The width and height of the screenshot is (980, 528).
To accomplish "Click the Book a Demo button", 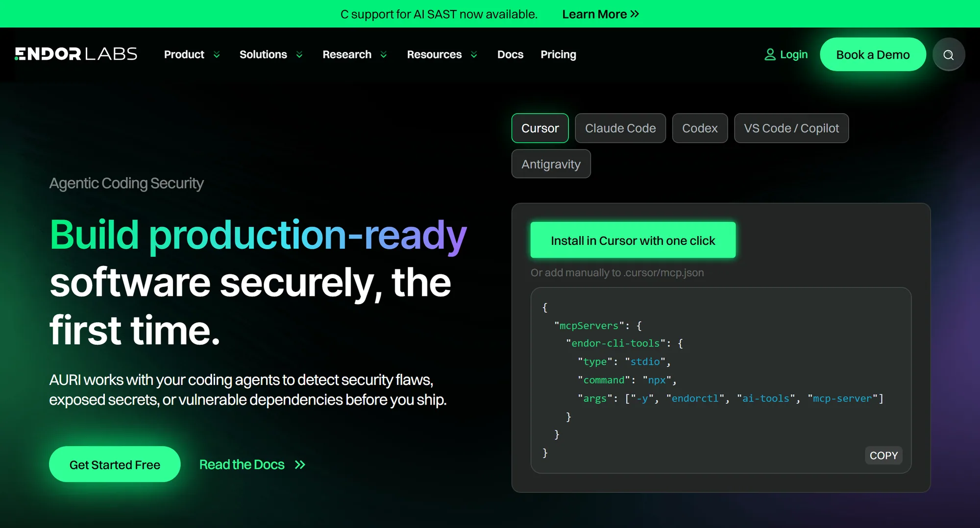I will point(873,54).
